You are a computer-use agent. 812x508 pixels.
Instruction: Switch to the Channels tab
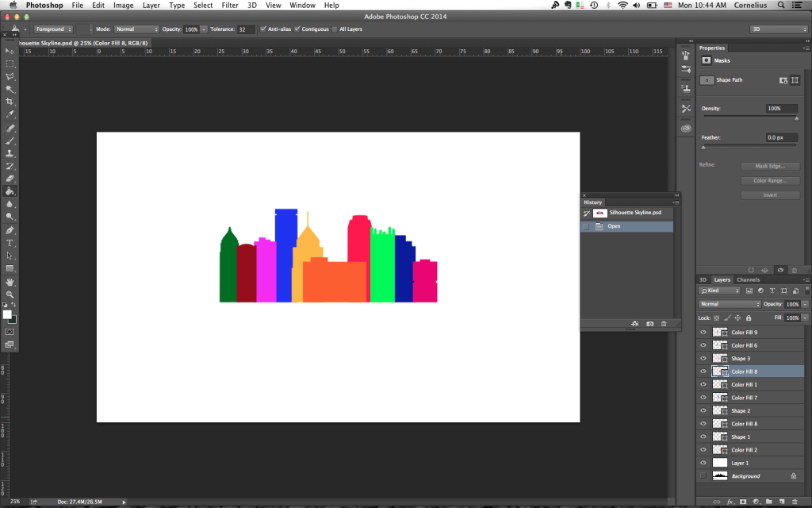(x=748, y=279)
